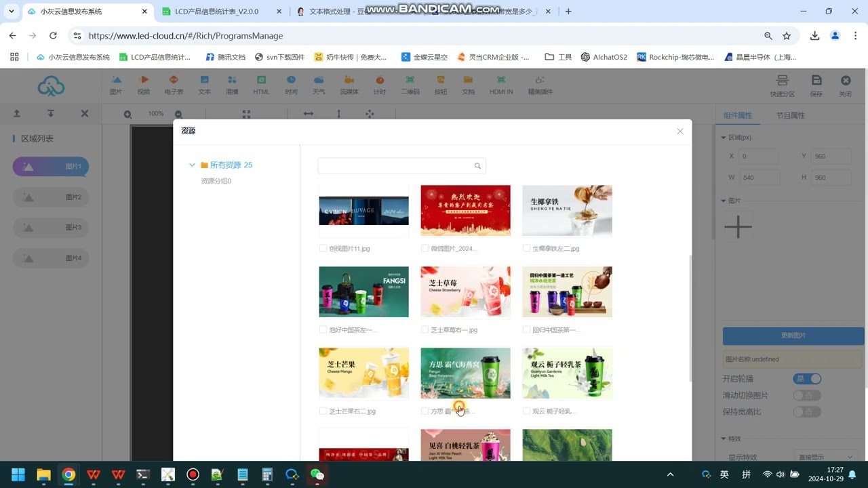Insert the 时间 time component
Viewport: 868px width, 488px height.
291,85
